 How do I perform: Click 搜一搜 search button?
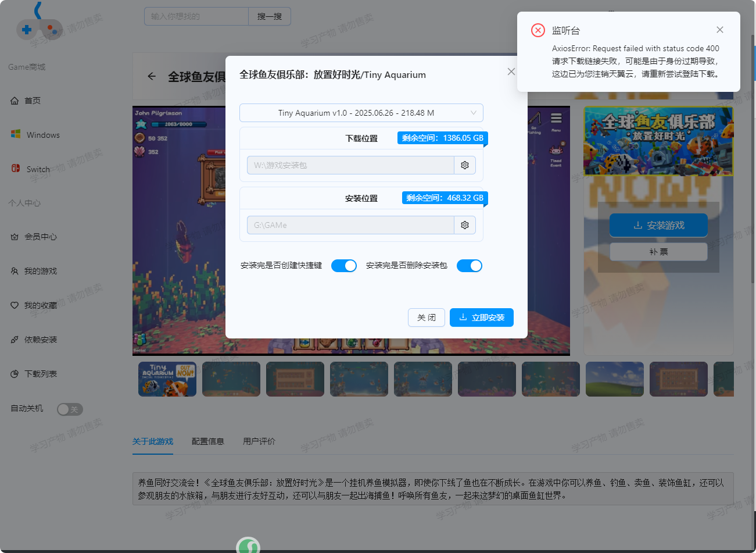point(270,16)
